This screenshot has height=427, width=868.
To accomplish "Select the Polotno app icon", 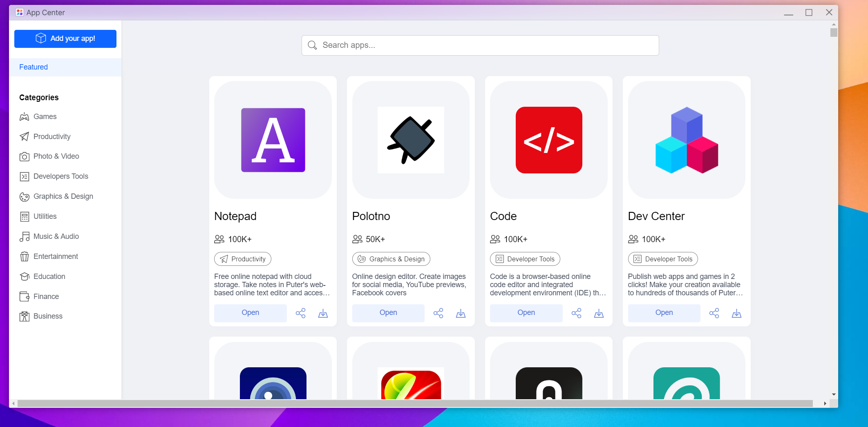I will 411,140.
